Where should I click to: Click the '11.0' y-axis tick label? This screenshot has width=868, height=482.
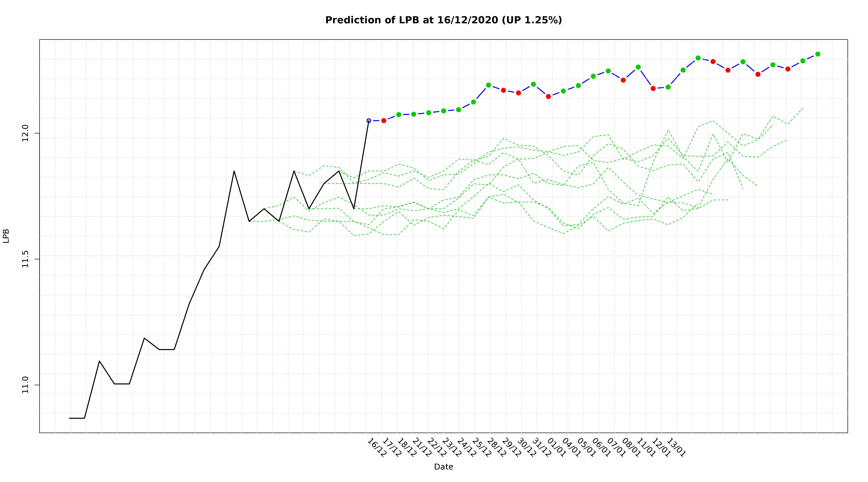point(25,385)
